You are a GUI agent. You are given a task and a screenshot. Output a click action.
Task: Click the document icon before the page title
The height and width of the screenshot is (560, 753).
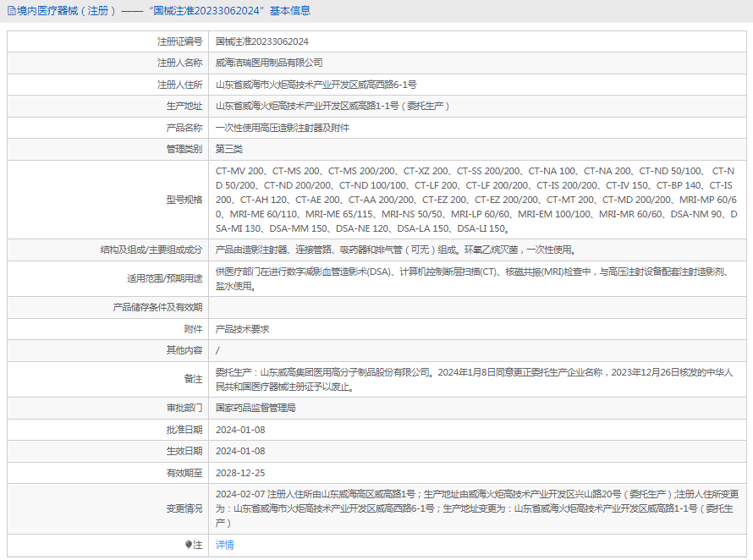coord(12,10)
